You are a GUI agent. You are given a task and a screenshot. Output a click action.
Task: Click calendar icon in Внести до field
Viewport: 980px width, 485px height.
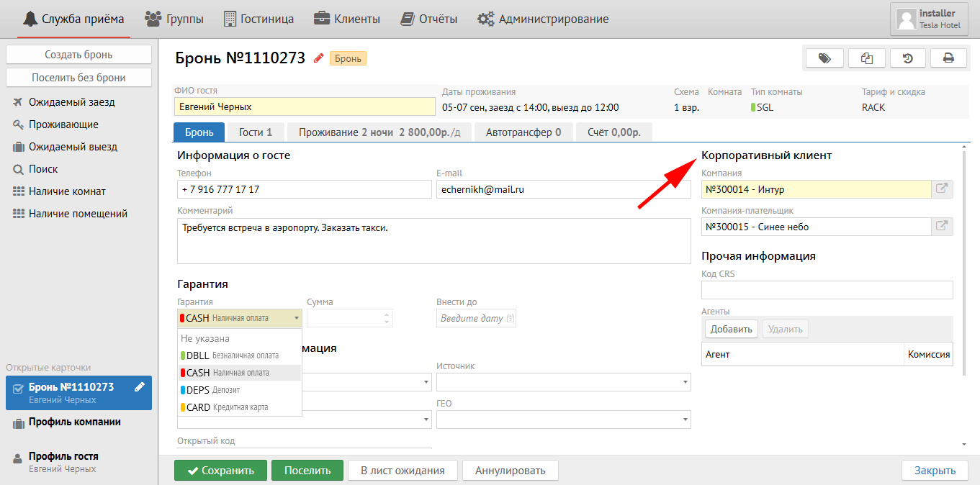coord(511,318)
